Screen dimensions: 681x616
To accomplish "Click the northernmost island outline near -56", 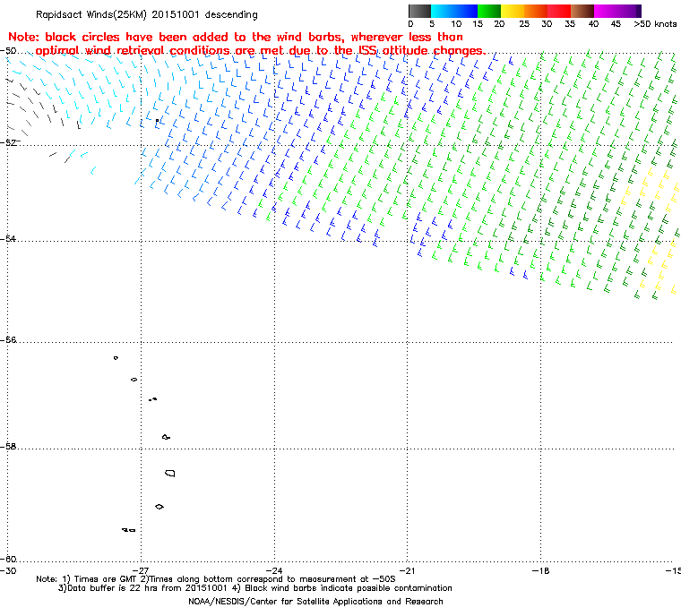I will (116, 358).
